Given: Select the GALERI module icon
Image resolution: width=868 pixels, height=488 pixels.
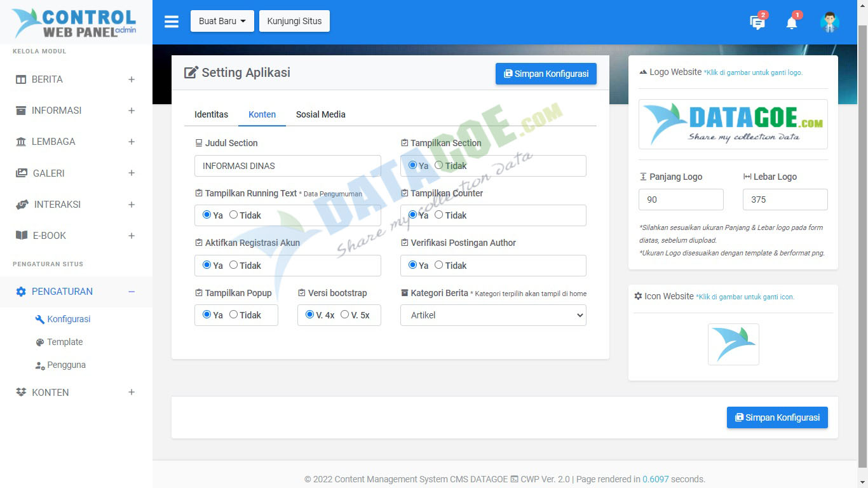Looking at the screenshot, I should coord(20,173).
